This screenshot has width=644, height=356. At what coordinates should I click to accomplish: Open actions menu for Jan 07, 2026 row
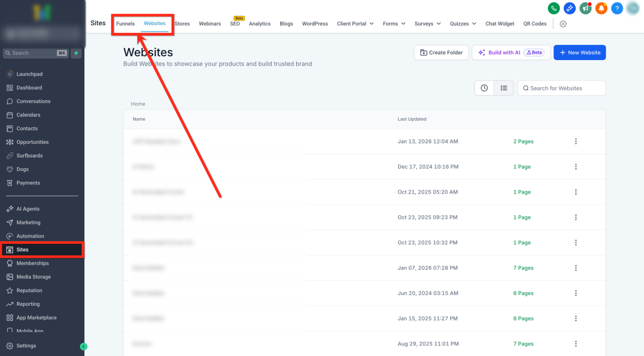[x=576, y=268]
